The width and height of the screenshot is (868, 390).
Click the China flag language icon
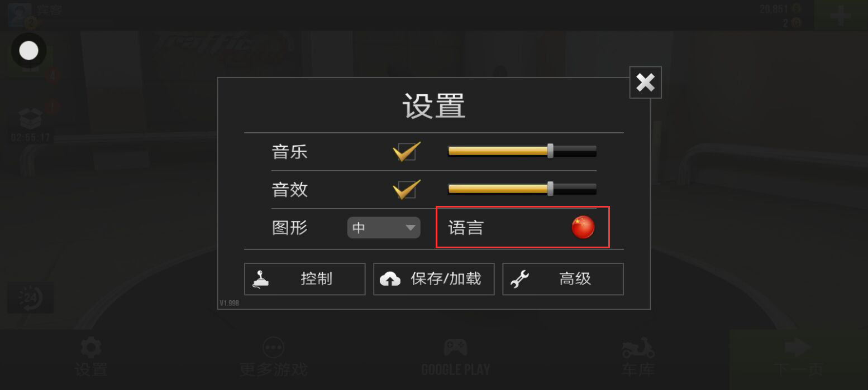(x=583, y=227)
